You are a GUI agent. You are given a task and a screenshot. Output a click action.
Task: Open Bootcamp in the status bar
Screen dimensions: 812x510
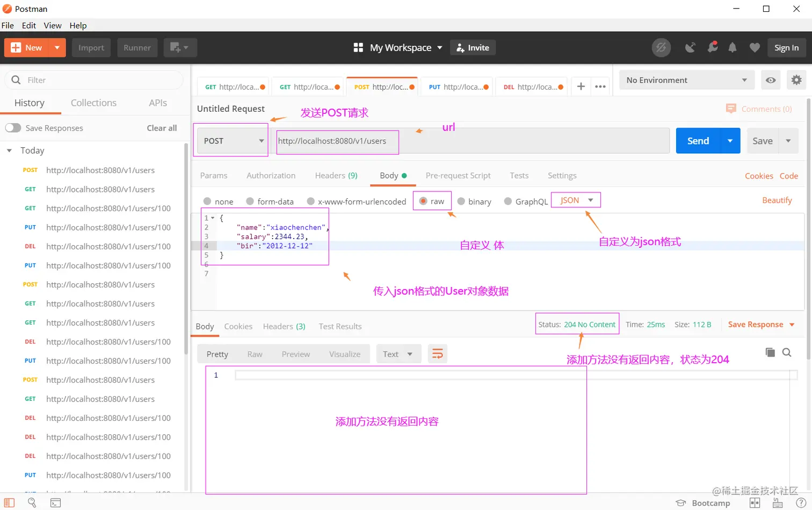coord(703,503)
